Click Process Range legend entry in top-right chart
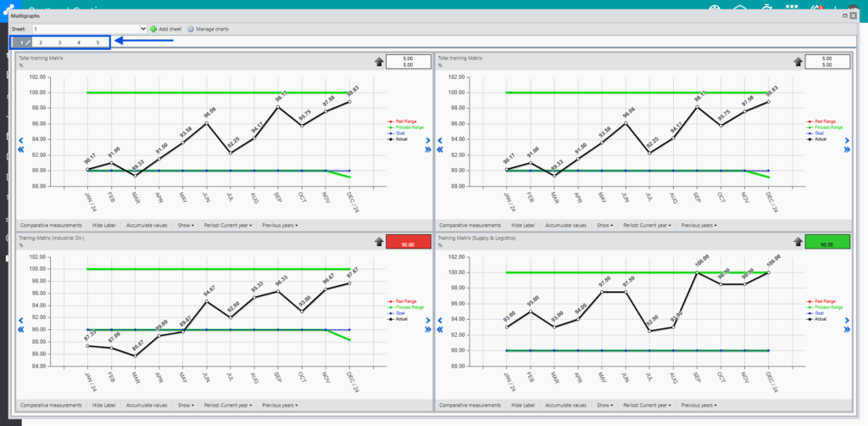Viewport: 868px width, 426px height. tap(825, 126)
